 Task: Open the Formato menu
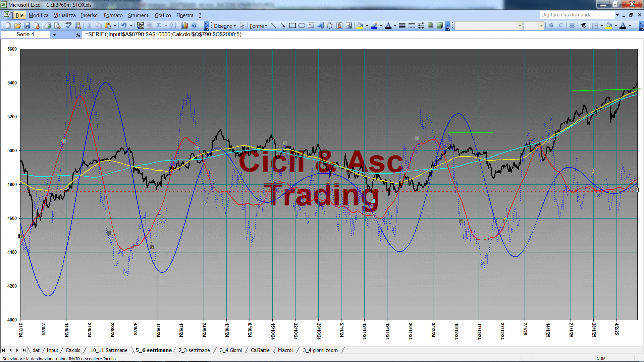tap(113, 15)
